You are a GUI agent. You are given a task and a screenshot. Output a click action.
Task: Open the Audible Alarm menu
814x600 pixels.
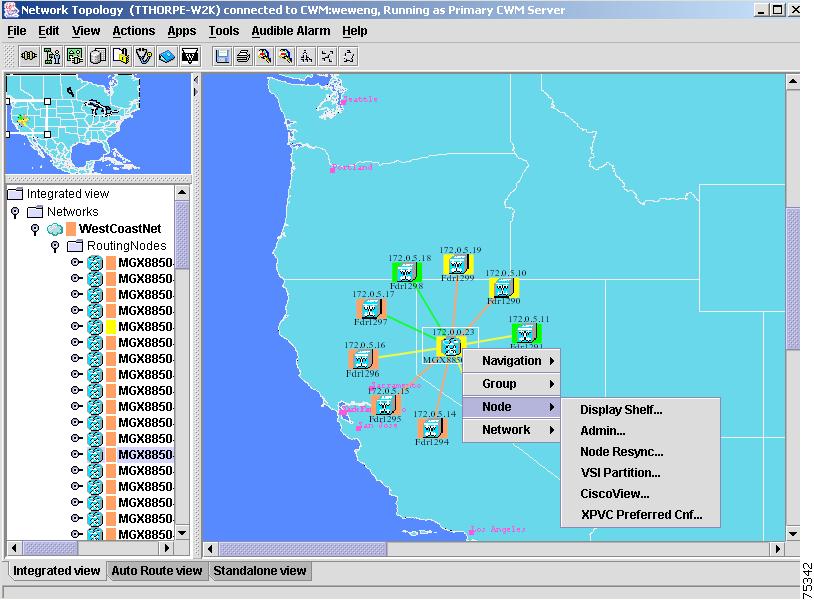click(x=291, y=31)
